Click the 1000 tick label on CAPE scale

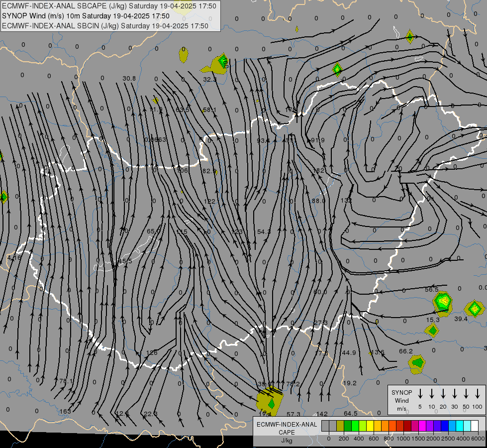pyautogui.click(x=403, y=439)
